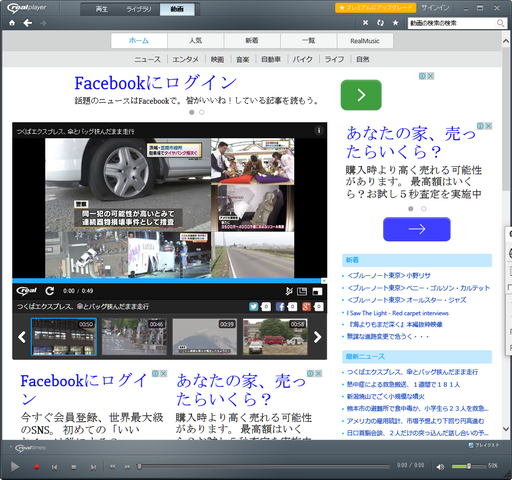Click the blue arrow ad button

[x=417, y=229]
